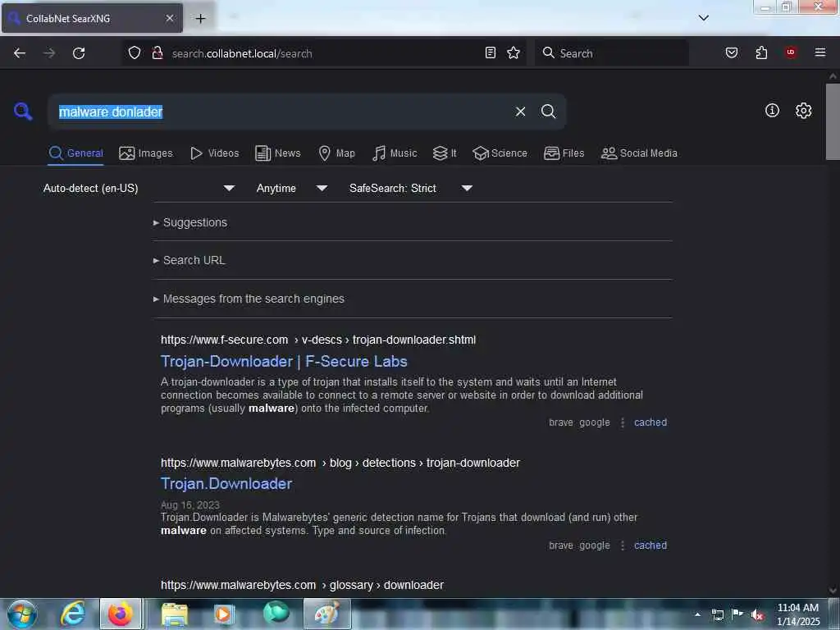Submit search with magnifier button
This screenshot has width=840, height=630.
point(548,112)
